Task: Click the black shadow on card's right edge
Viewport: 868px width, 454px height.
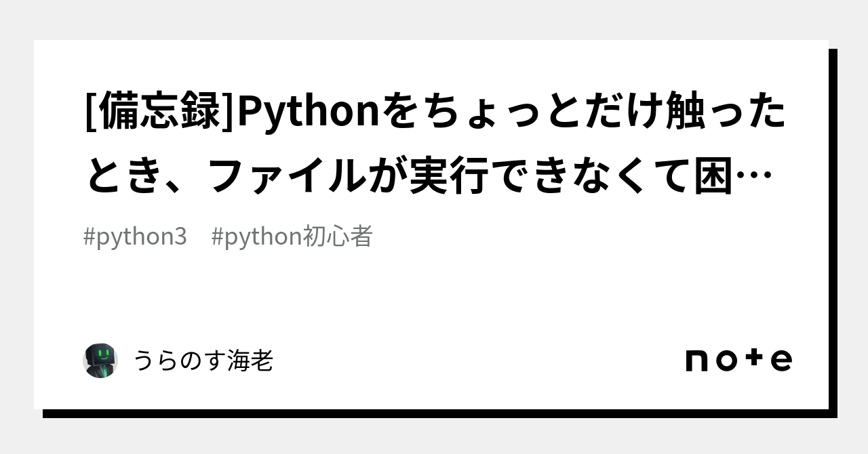Action: pos(833,230)
